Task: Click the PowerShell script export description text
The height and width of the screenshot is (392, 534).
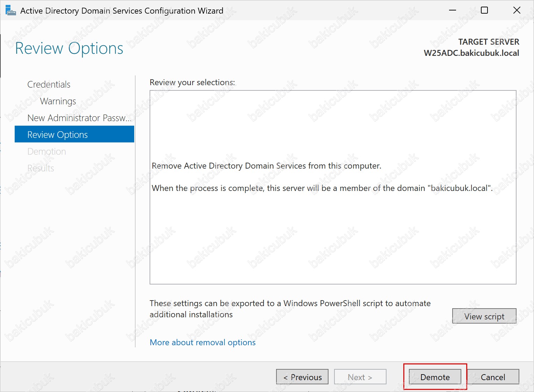Action: point(290,309)
